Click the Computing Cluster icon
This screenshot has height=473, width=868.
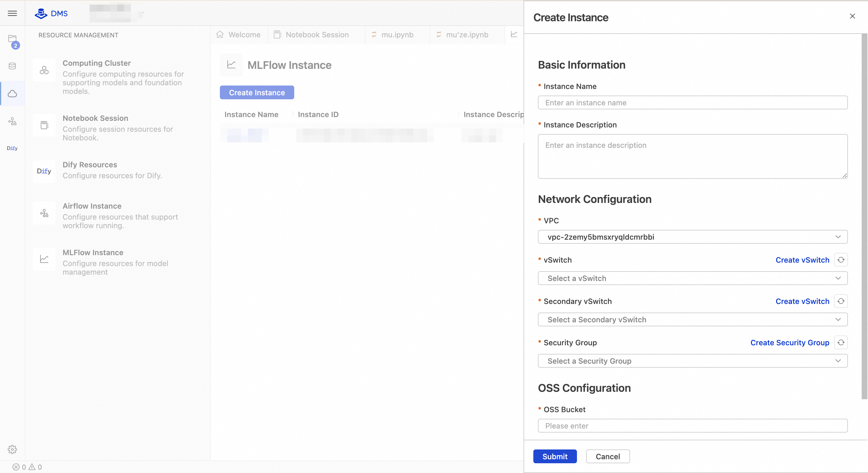(x=44, y=70)
